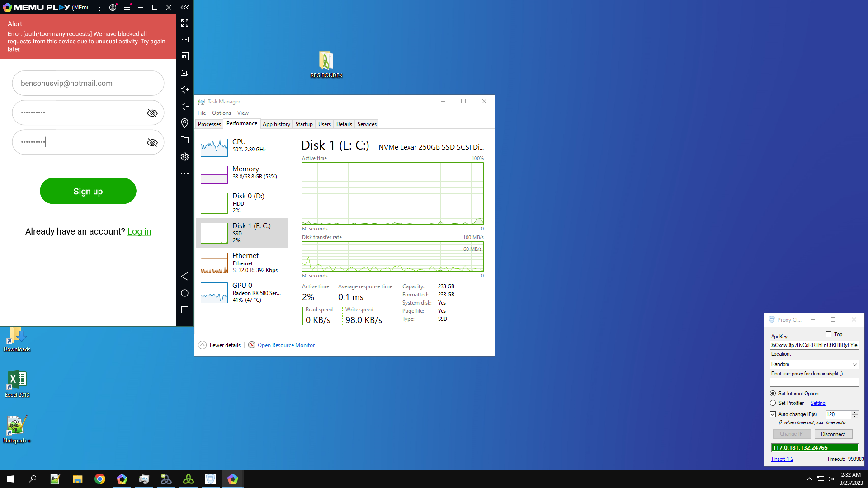Screen dimensions: 868x488
Task: Open Downloads desktop shortcut
Action: coord(17,339)
